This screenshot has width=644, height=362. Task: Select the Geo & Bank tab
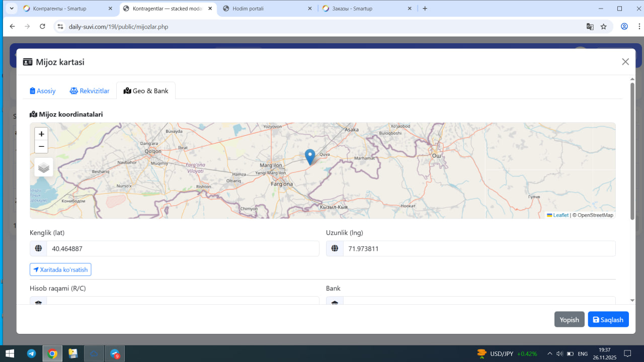pyautogui.click(x=146, y=91)
